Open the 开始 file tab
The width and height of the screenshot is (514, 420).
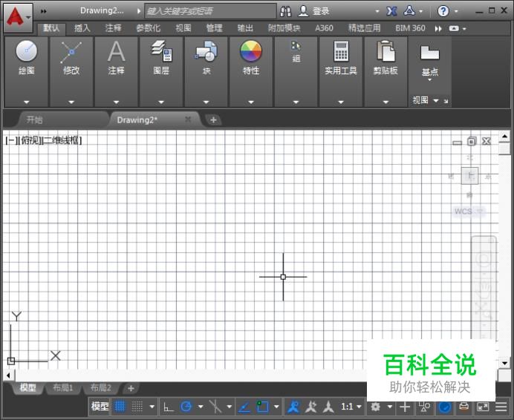tap(61, 119)
